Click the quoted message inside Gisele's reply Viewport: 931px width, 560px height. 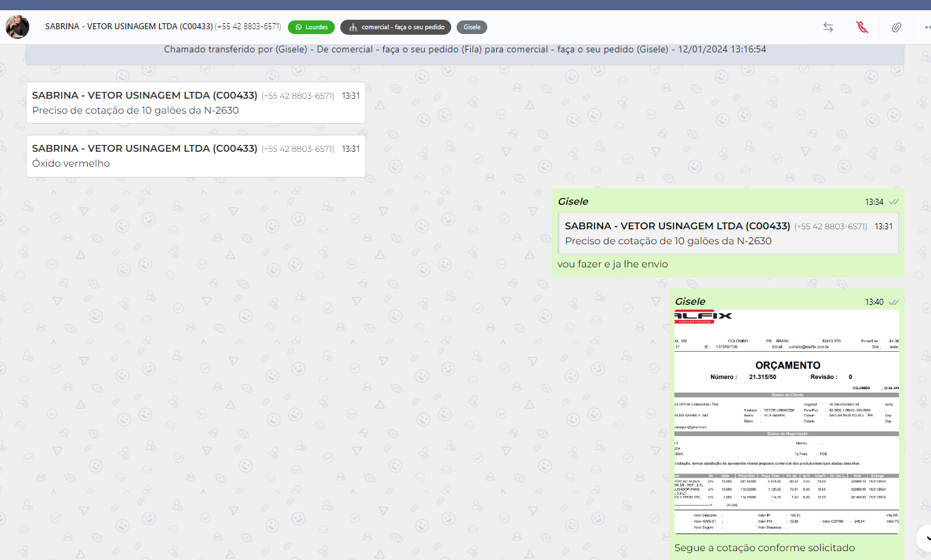(x=728, y=233)
